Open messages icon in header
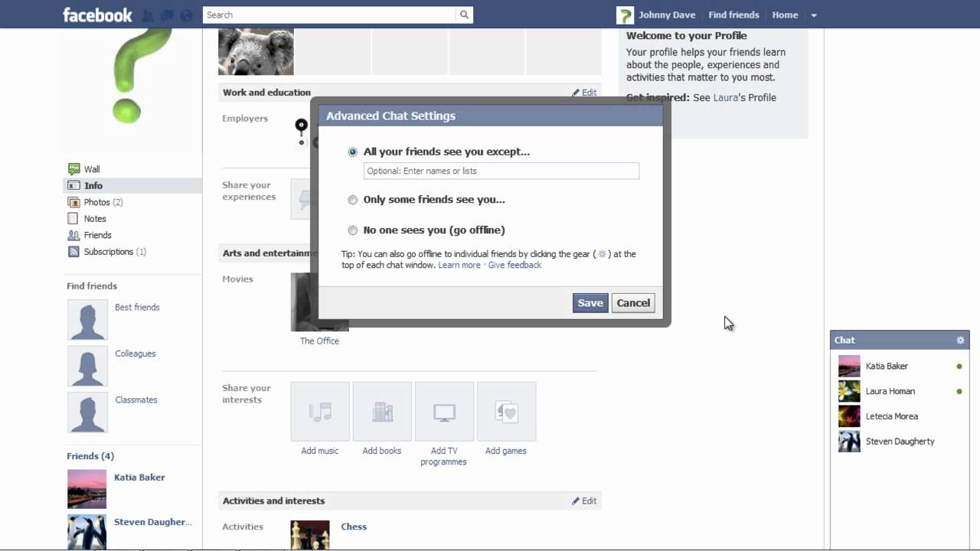This screenshot has width=980, height=551. point(167,15)
